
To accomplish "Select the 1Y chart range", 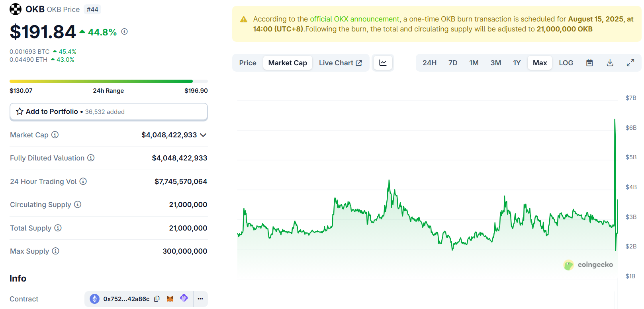I will coord(517,63).
